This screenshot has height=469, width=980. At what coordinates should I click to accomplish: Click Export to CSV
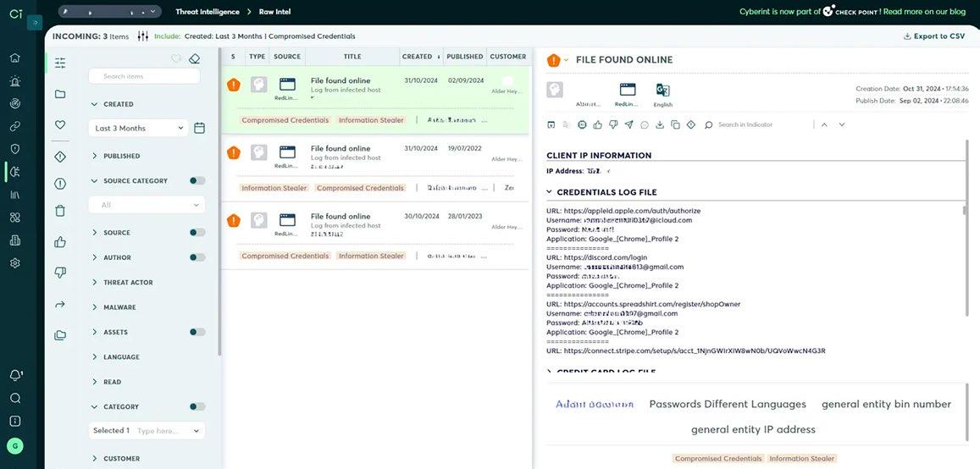coord(934,36)
